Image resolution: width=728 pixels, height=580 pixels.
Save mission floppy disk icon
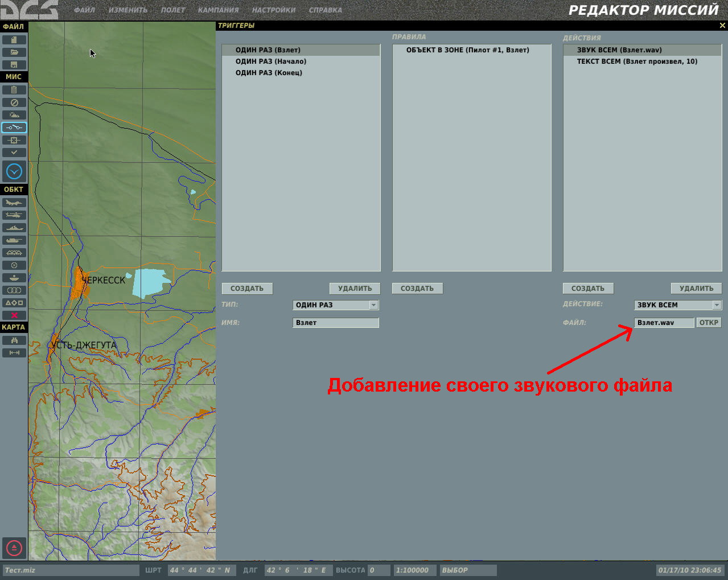(14, 65)
